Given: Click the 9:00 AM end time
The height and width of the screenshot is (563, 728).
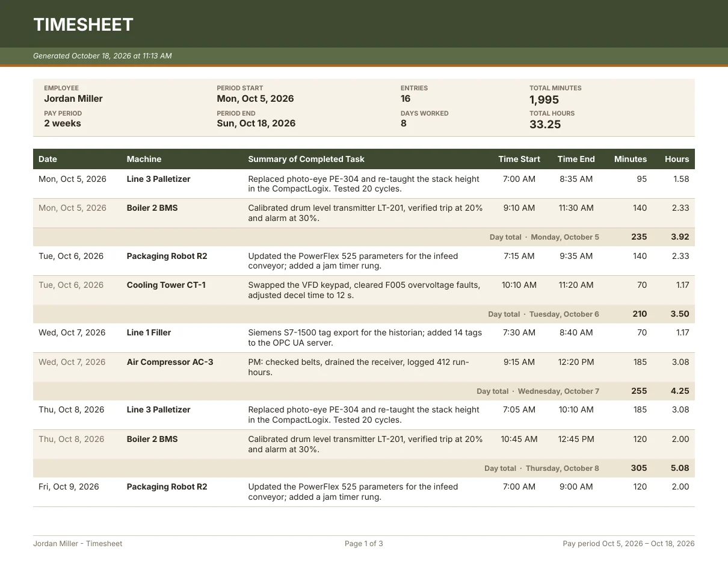Looking at the screenshot, I should coord(576,487).
